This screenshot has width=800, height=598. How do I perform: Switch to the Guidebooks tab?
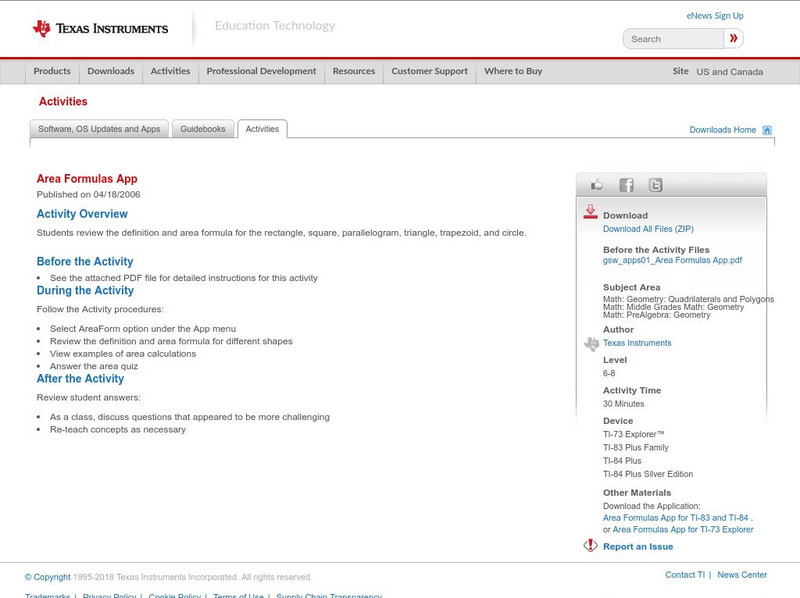point(203,129)
